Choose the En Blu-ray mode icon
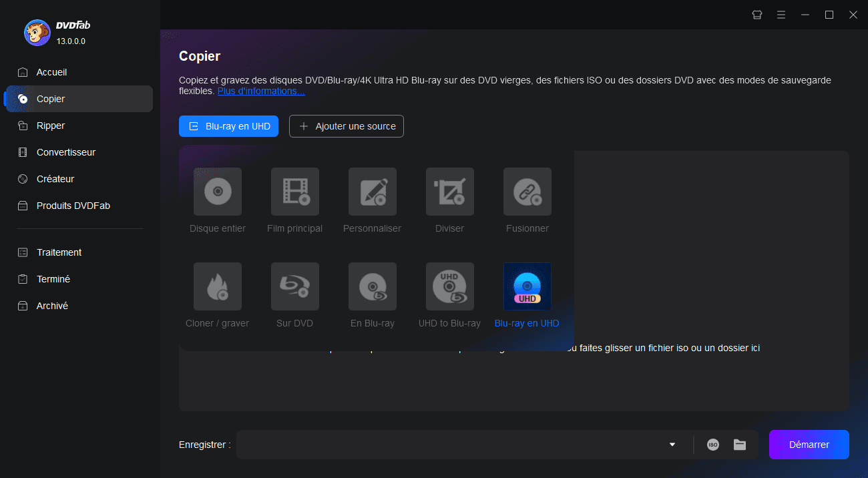The image size is (868, 478). click(373, 286)
